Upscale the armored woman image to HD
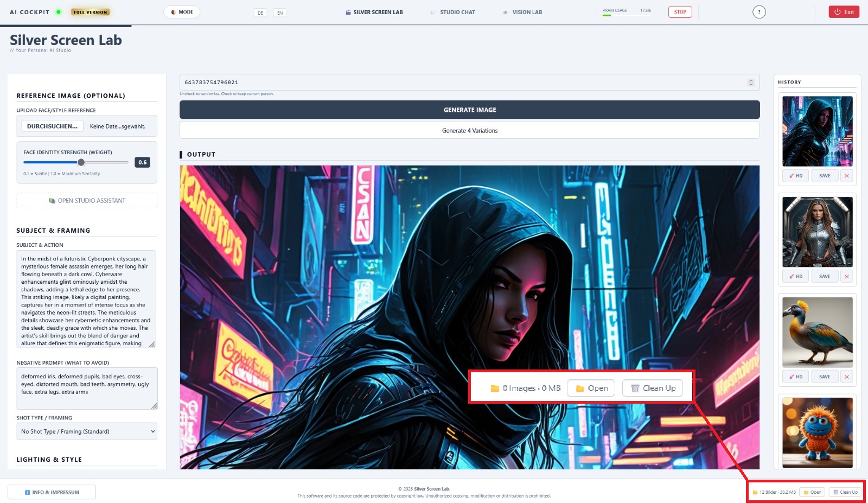Screen dimensions: 868x503 pos(795,276)
